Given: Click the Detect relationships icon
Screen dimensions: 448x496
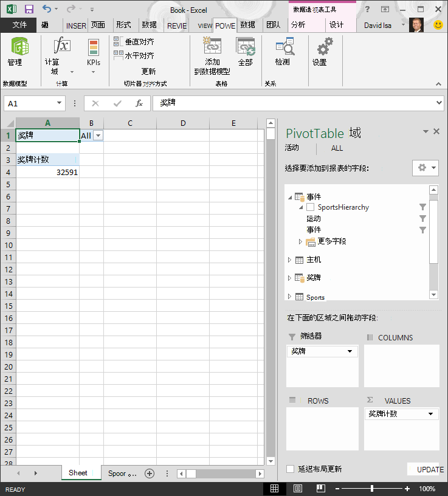Looking at the screenshot, I should coord(284,46).
